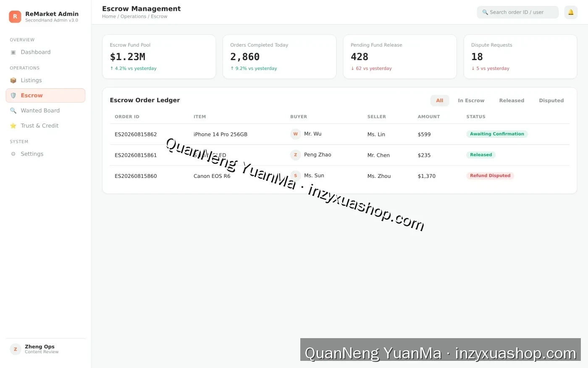Focus the Search order ID / user field

click(x=517, y=12)
